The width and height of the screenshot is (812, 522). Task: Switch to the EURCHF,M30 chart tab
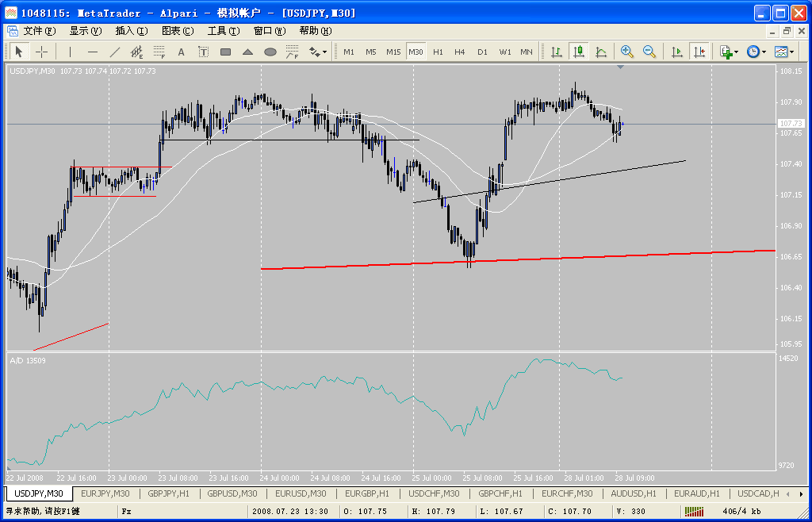pos(567,493)
